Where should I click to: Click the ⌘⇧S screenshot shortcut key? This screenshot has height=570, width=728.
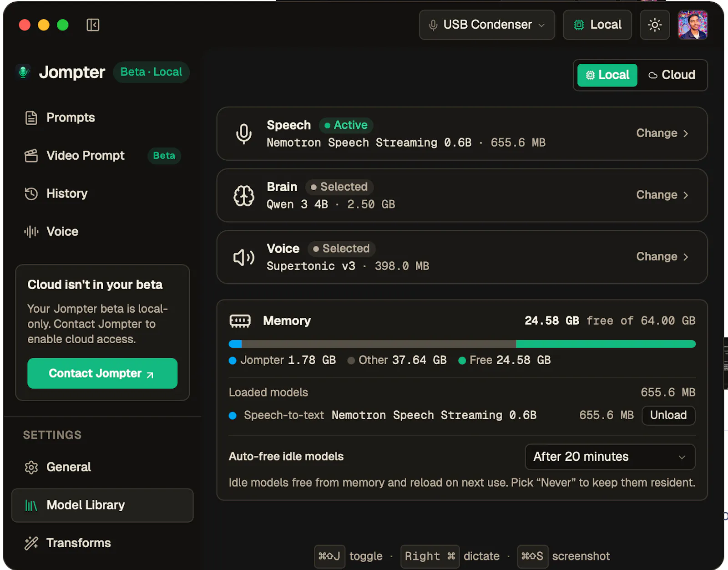coord(532,556)
